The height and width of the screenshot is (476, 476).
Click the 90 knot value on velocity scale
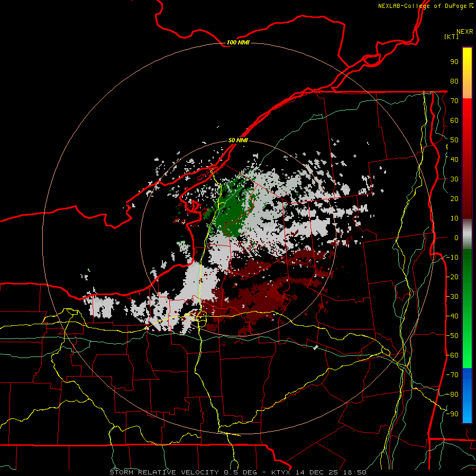[454, 62]
